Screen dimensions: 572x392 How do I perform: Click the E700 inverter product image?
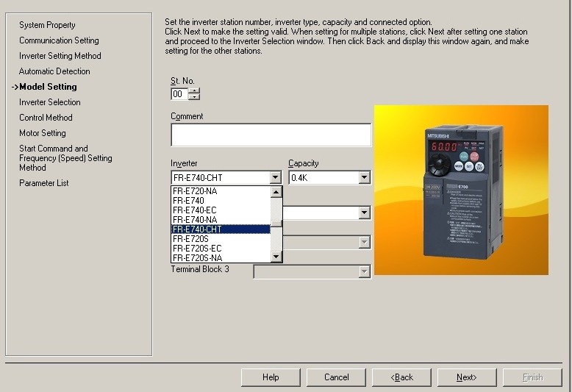point(461,190)
